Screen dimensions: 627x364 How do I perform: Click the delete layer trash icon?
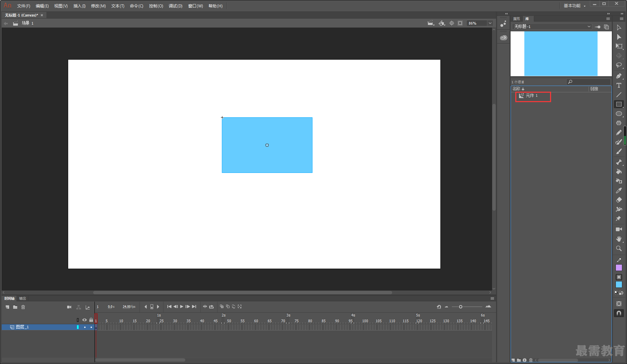click(23, 307)
